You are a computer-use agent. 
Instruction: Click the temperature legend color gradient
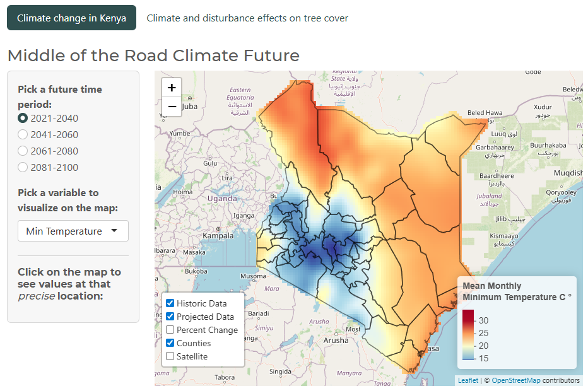pos(468,334)
